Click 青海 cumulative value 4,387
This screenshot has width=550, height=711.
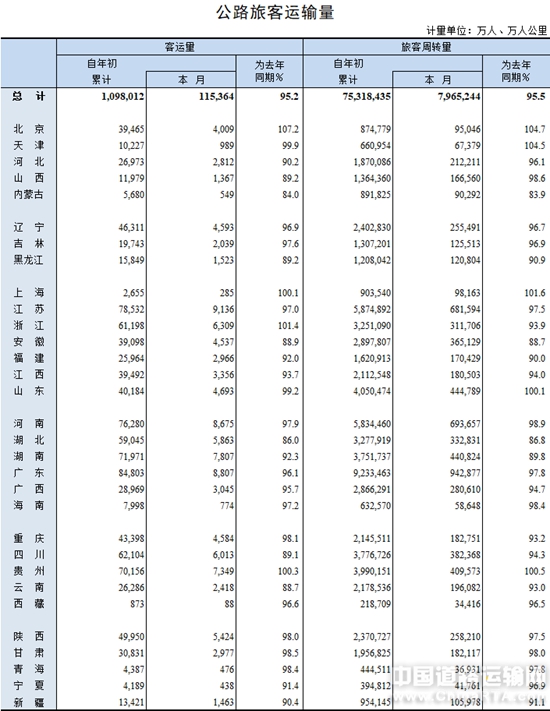pos(134,669)
